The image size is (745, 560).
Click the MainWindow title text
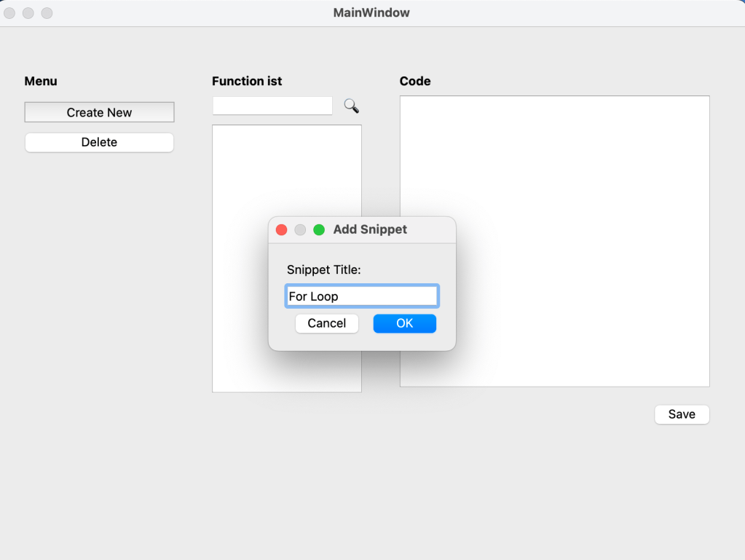[371, 13]
